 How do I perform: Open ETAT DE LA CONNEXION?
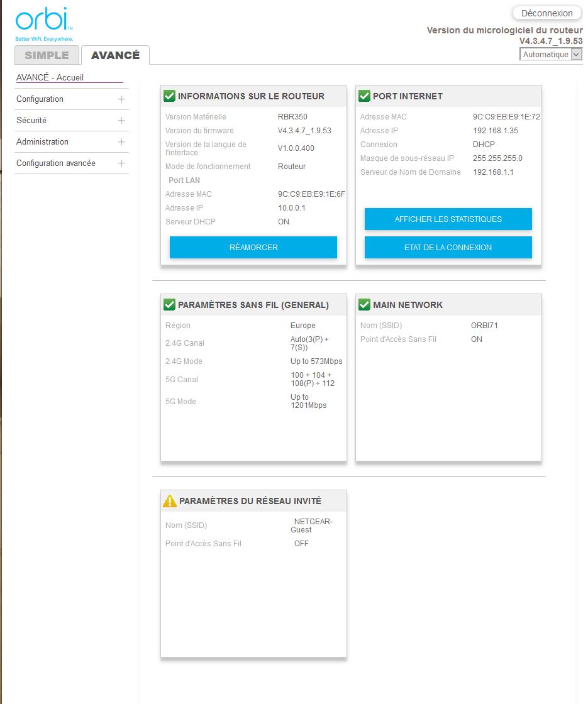(448, 248)
